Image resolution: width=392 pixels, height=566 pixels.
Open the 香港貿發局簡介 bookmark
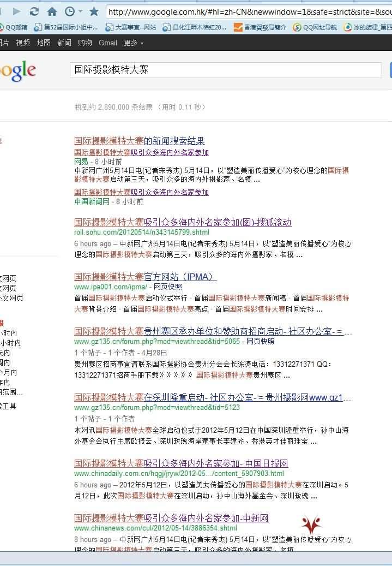click(260, 27)
